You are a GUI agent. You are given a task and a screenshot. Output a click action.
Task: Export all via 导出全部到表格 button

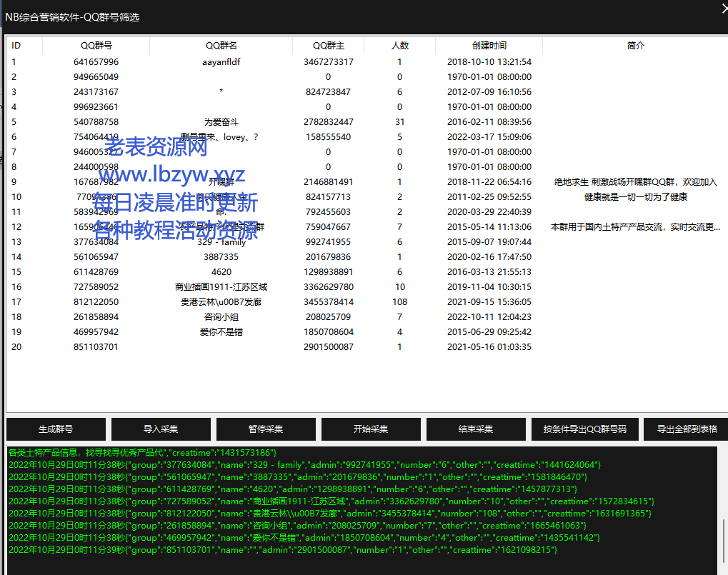click(687, 429)
